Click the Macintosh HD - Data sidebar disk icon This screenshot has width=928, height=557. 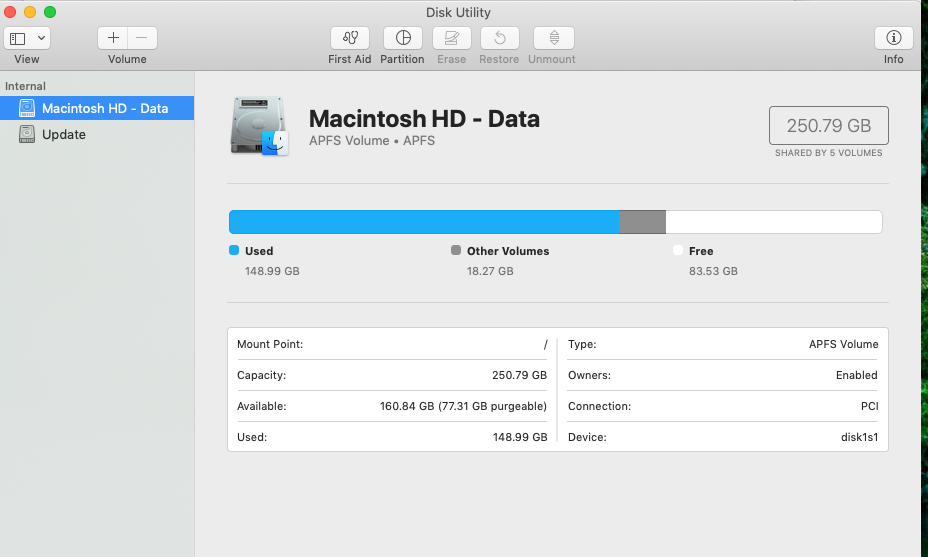(27, 108)
